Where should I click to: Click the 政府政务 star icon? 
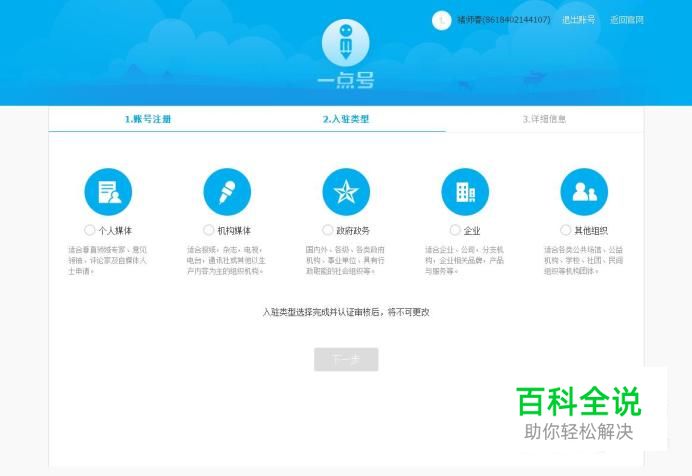coord(346,192)
